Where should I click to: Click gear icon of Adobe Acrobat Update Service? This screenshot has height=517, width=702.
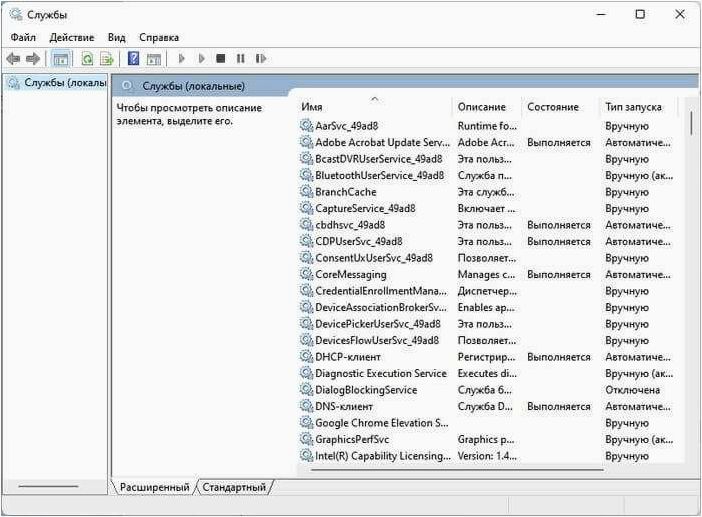(x=307, y=142)
